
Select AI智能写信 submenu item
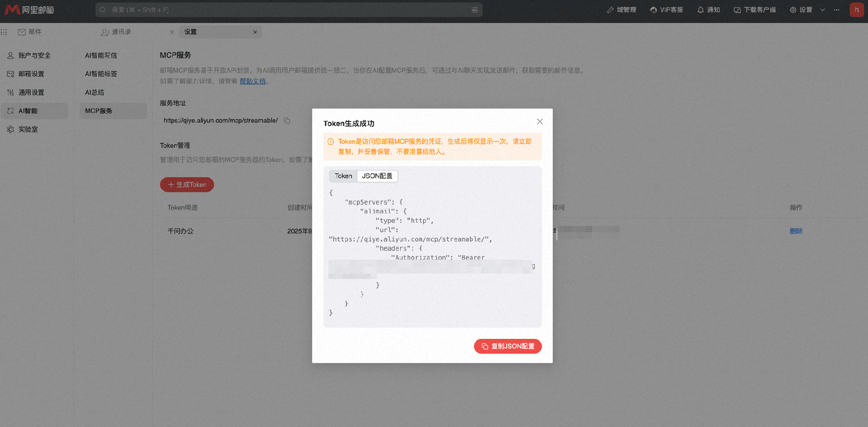[113, 56]
